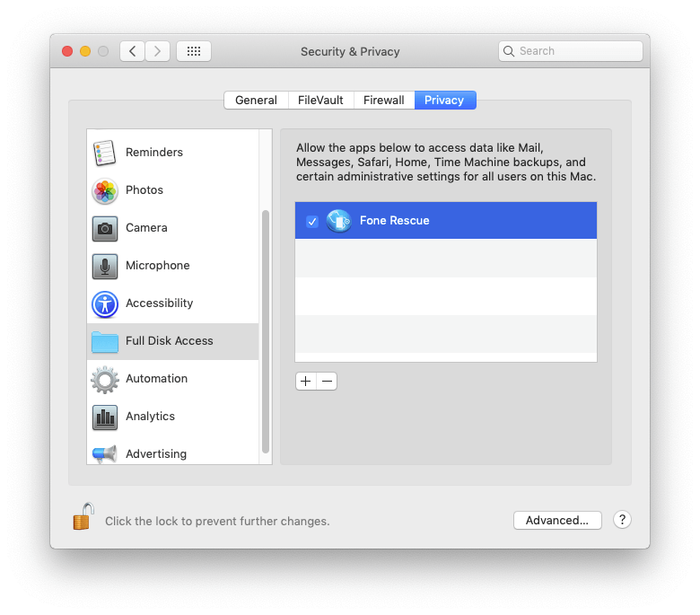700x615 pixels.
Task: Select the Microphone label in the list
Action: pyautogui.click(x=158, y=265)
